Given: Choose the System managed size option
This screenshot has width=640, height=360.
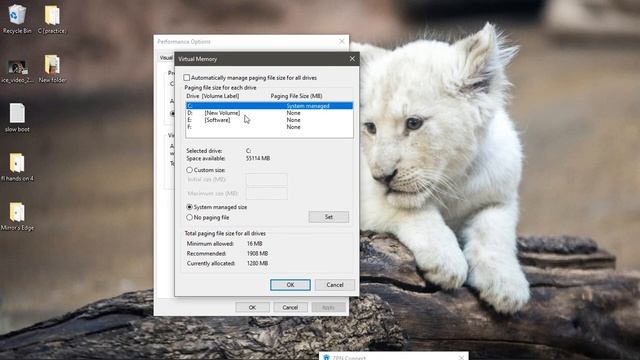Looking at the screenshot, I should coord(189,207).
